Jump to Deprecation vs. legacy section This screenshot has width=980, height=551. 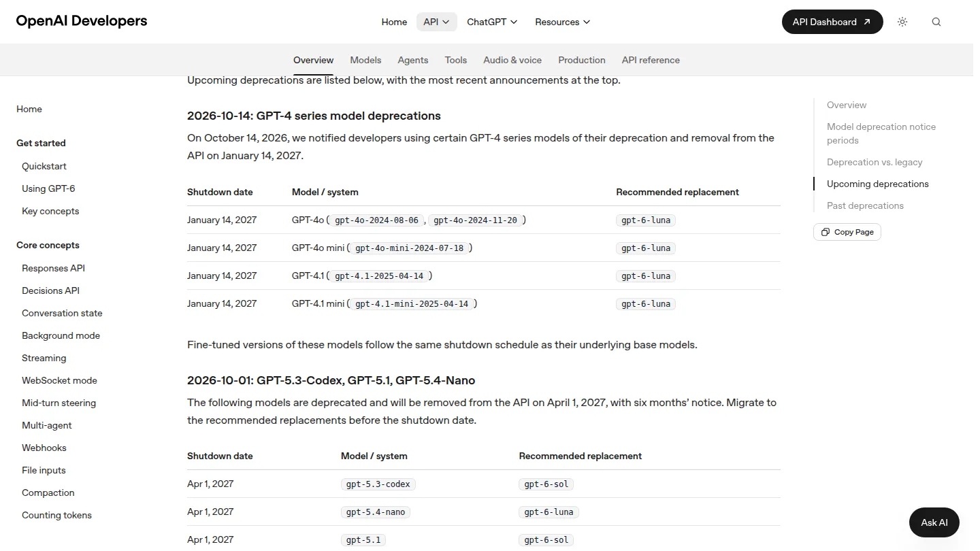[x=875, y=162]
